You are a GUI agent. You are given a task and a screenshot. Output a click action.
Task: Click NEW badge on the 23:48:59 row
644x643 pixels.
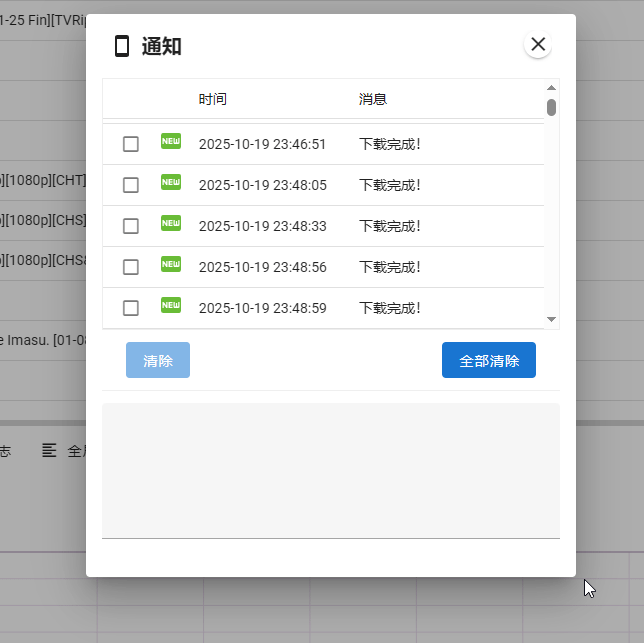pos(171,305)
